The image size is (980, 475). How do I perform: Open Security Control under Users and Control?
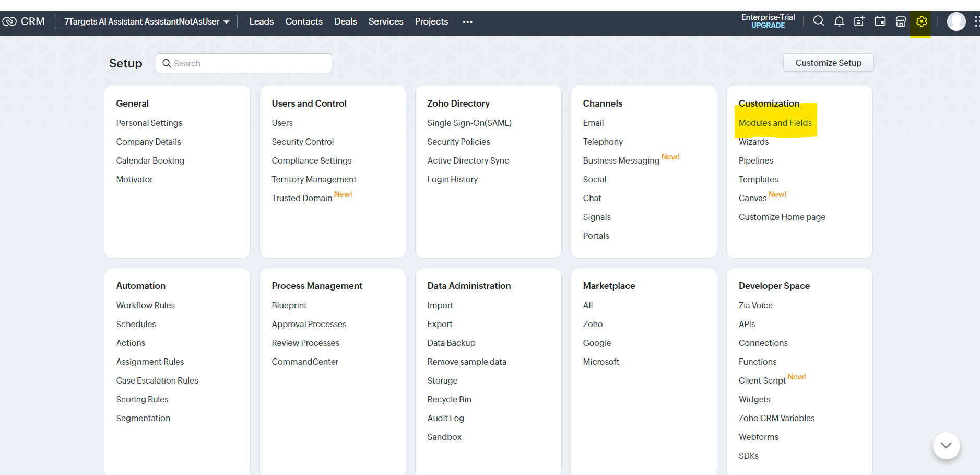coord(302,142)
